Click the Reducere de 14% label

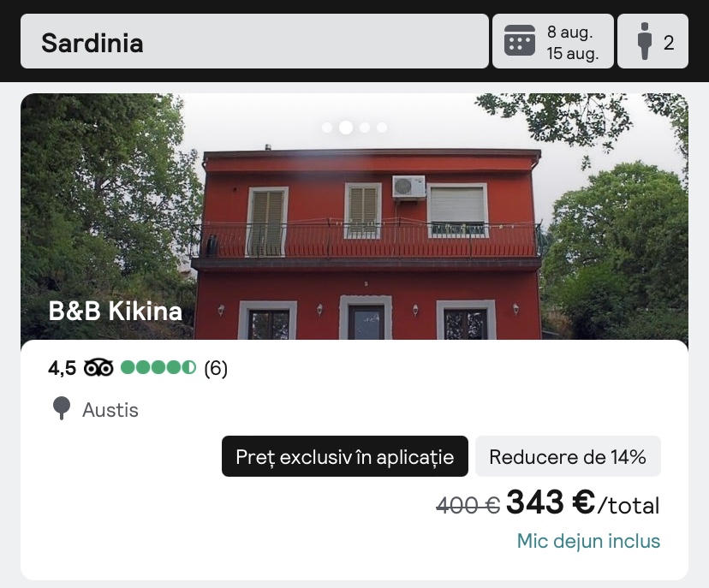tap(568, 456)
